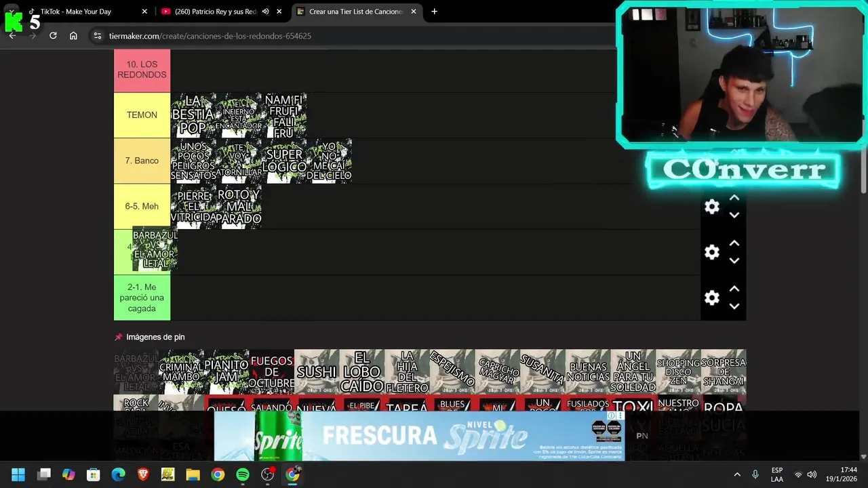Select UNOS POCOS PELIGROS SENSATOS tile
The width and height of the screenshot is (868, 488).
pyautogui.click(x=193, y=161)
